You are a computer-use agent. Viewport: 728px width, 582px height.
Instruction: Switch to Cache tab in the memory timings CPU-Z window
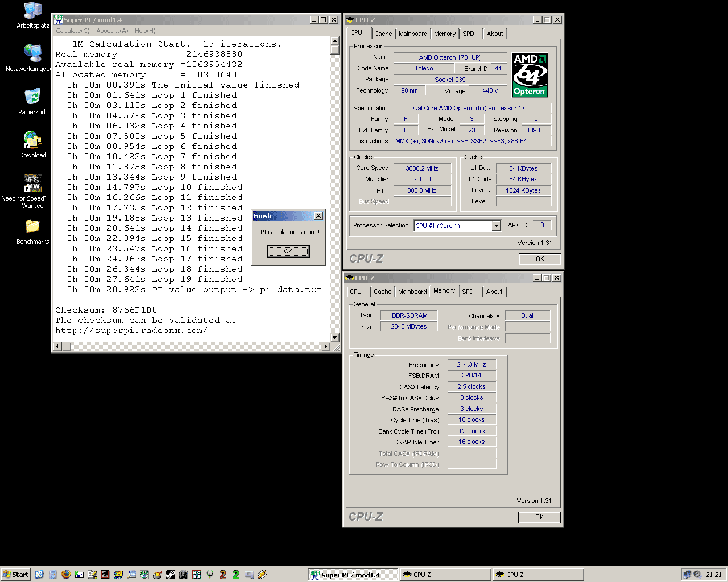(x=382, y=292)
